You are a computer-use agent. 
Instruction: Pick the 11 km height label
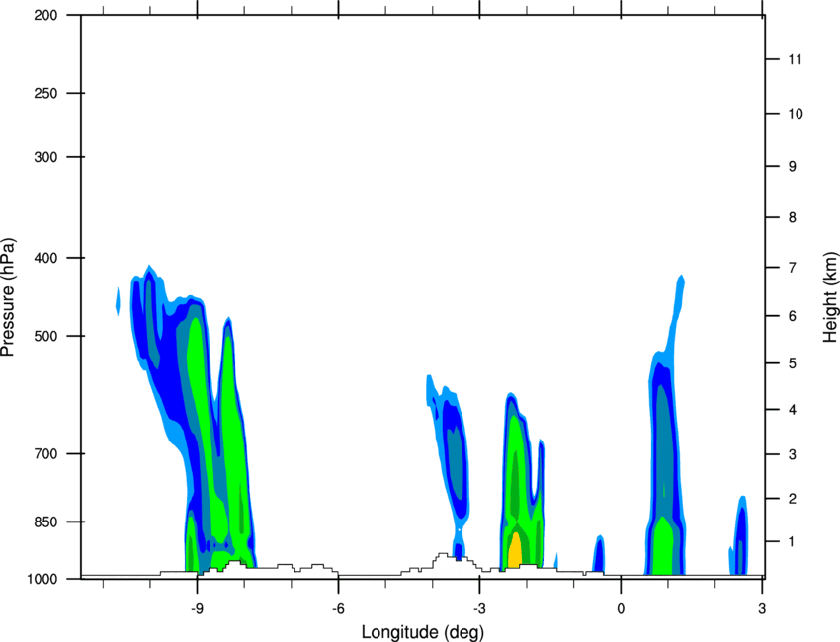[x=795, y=59]
